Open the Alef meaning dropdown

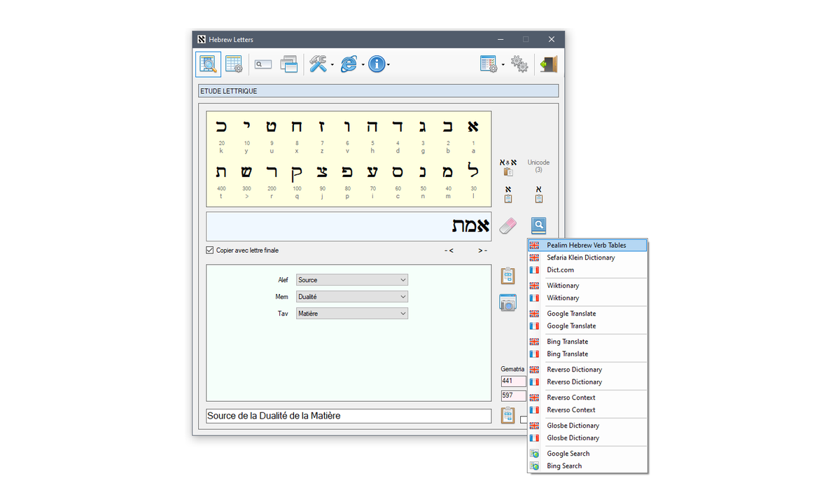click(x=352, y=280)
